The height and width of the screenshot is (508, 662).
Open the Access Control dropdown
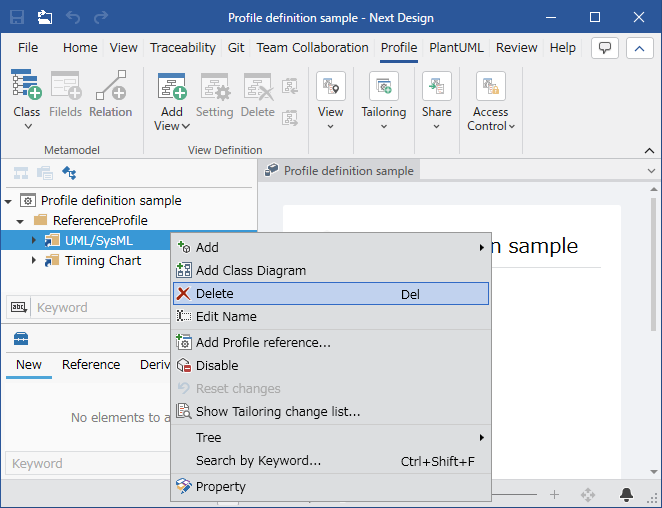pos(491,101)
